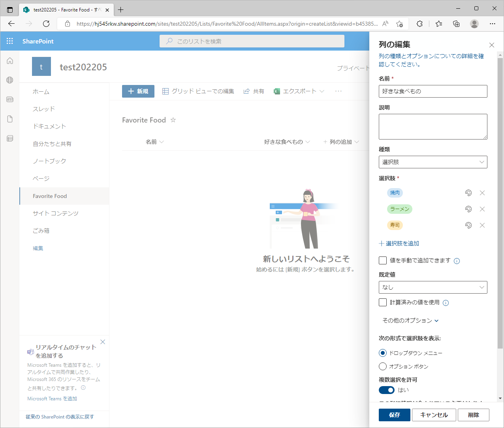This screenshot has width=504, height=428.
Task: Open the globe sites icon in left rail
Action: pyautogui.click(x=10, y=80)
